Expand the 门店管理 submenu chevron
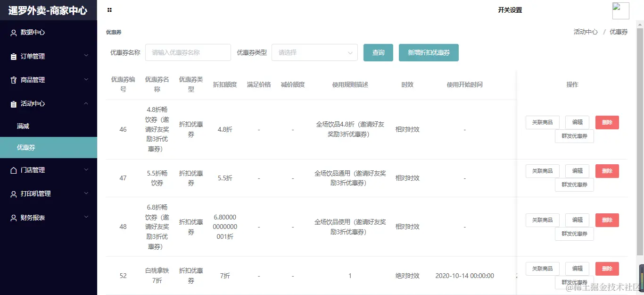 click(x=86, y=170)
